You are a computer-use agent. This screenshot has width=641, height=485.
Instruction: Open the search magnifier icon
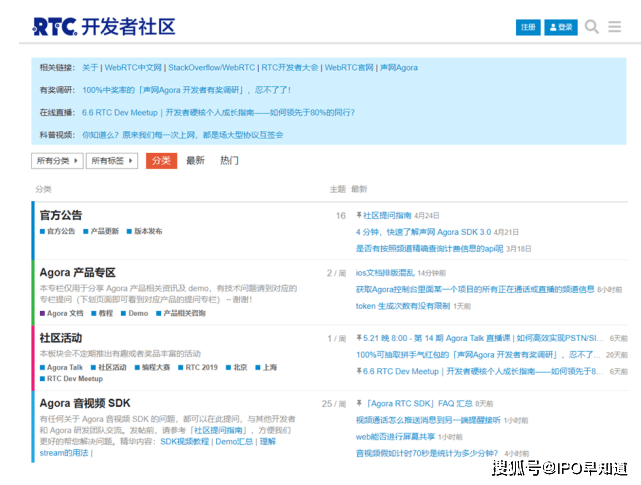click(592, 27)
